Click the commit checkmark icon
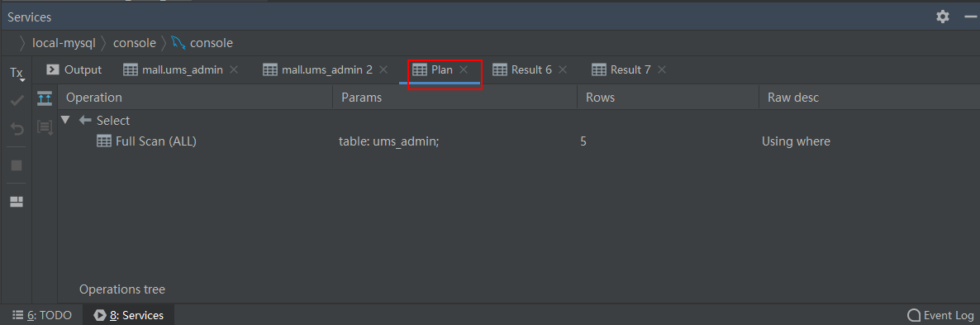Screen dimensions: 980x325 tap(17, 101)
